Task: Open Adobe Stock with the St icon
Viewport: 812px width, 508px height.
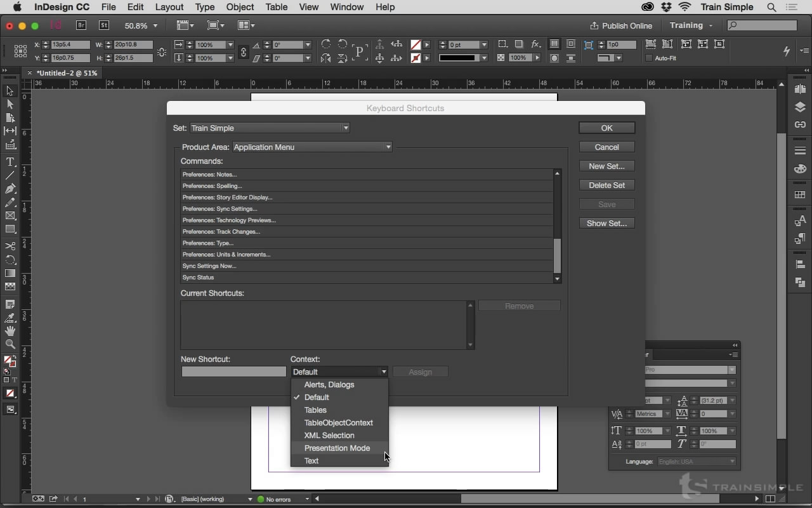Action: pos(104,25)
